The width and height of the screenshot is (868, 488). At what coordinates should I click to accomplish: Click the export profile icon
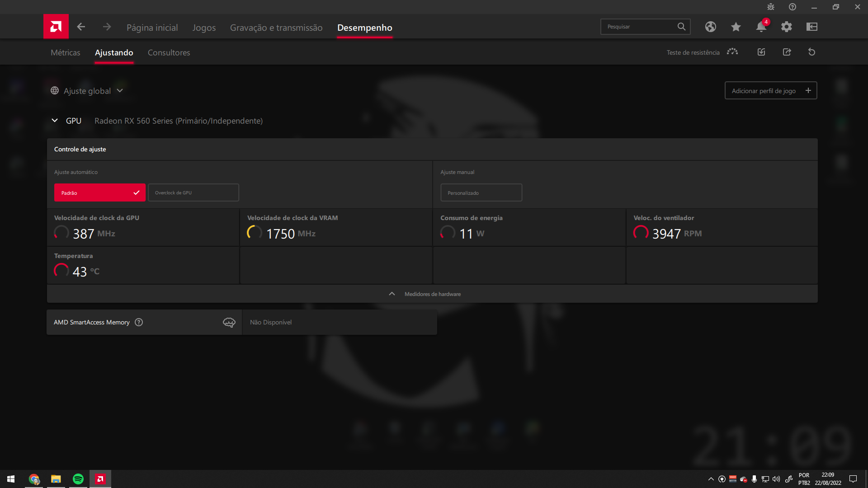(x=787, y=52)
